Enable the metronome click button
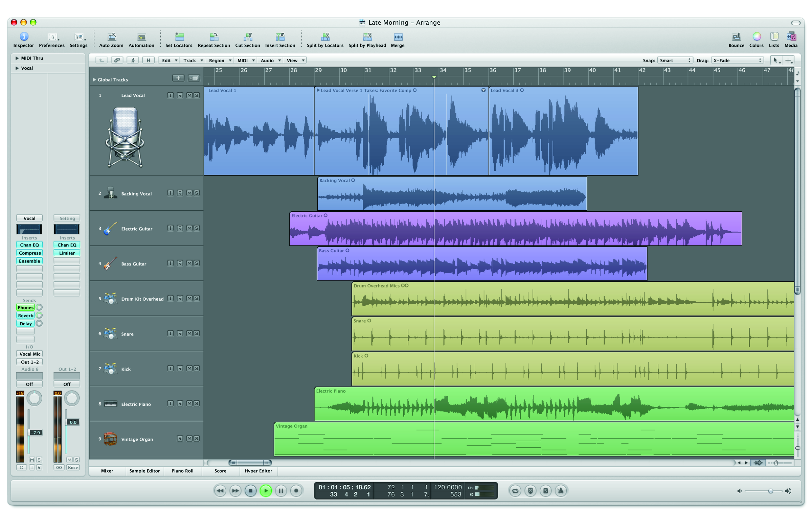 [560, 490]
